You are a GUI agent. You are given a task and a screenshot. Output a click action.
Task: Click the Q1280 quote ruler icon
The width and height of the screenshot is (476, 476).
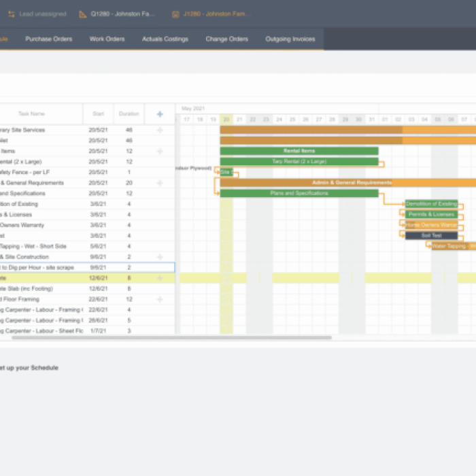[83, 14]
